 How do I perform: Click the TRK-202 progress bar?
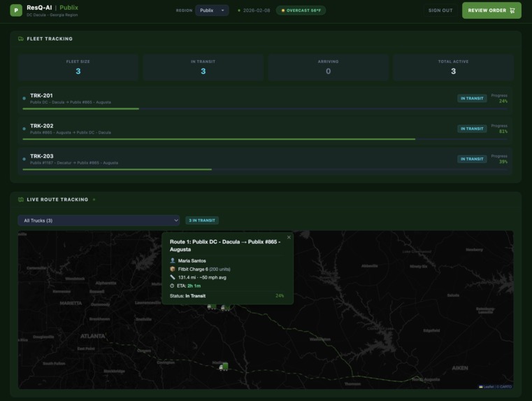point(265,139)
